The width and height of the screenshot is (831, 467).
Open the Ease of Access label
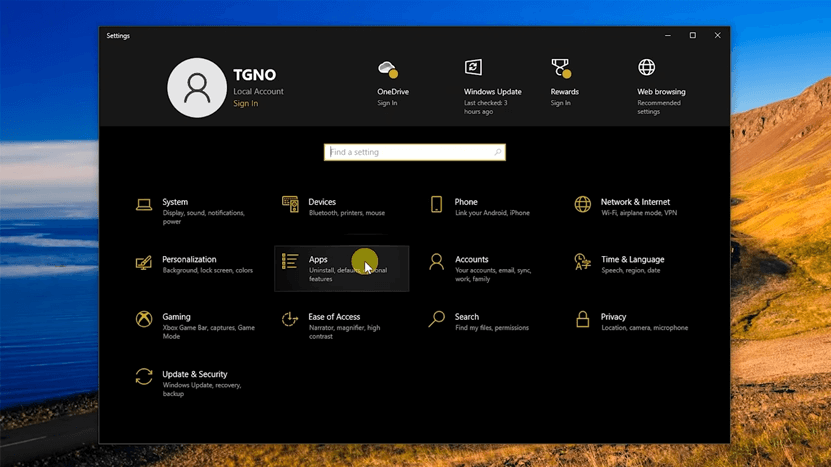334,316
